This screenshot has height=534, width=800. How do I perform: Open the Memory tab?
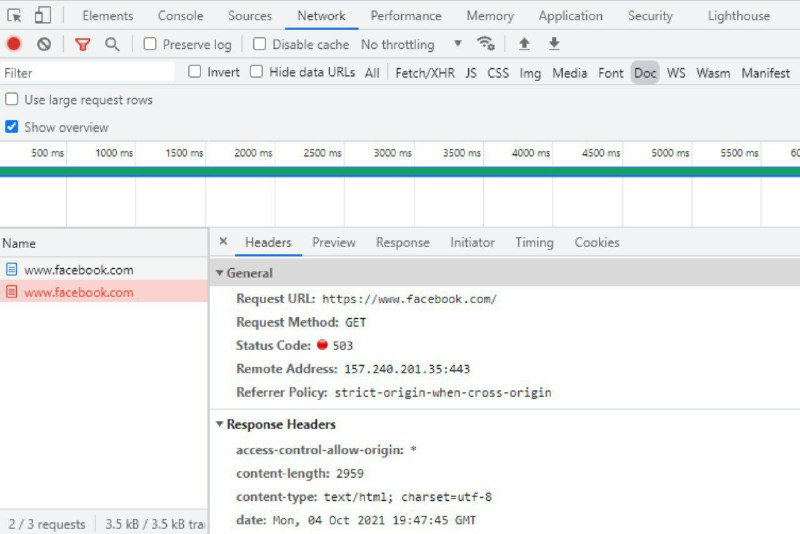point(490,16)
